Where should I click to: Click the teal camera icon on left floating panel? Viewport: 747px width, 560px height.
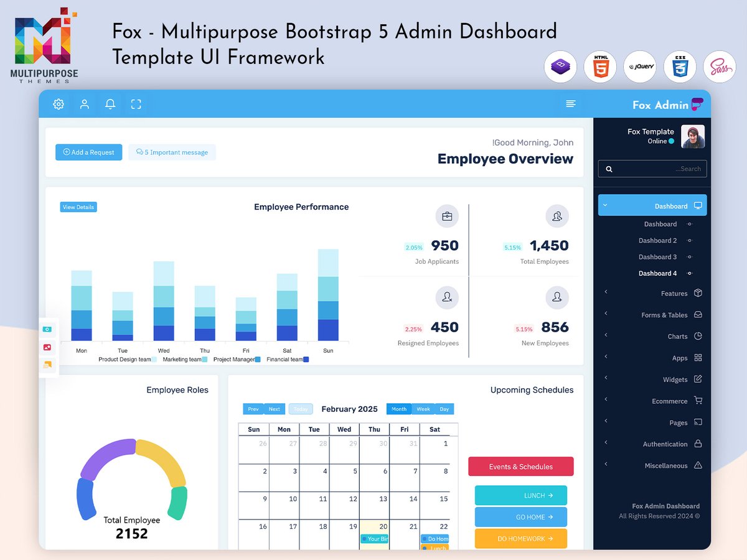click(x=47, y=329)
